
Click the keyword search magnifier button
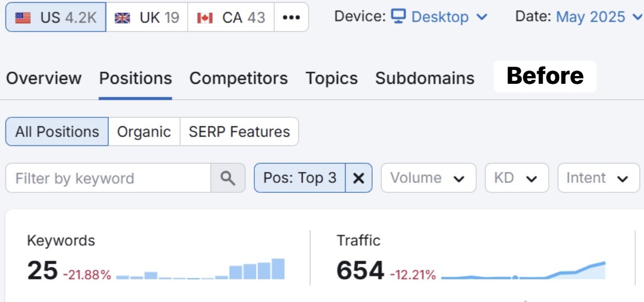[228, 178]
